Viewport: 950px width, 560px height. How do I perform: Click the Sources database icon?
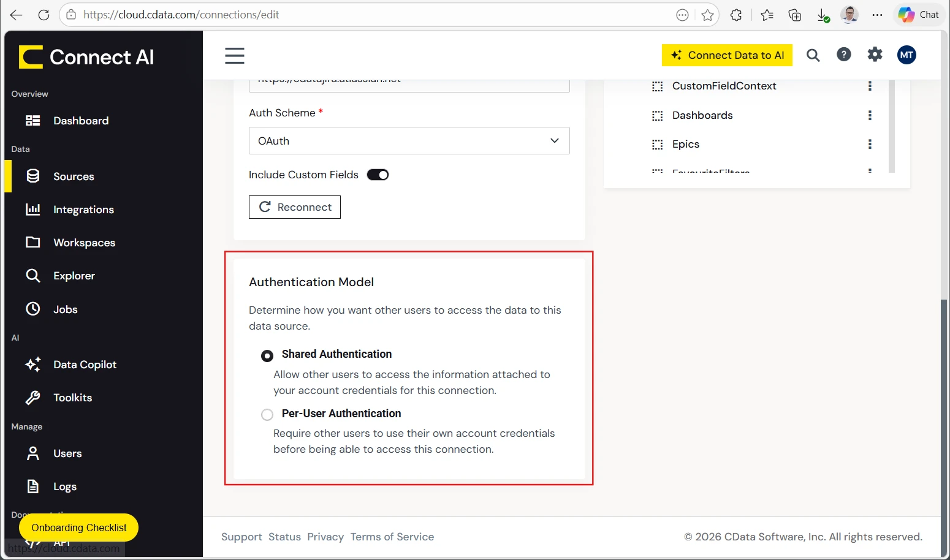[33, 176]
